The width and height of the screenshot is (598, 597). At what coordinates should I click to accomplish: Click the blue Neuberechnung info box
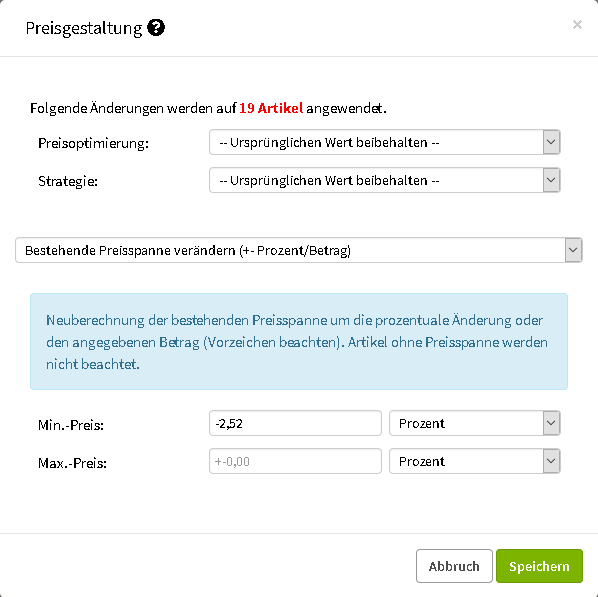tap(299, 341)
